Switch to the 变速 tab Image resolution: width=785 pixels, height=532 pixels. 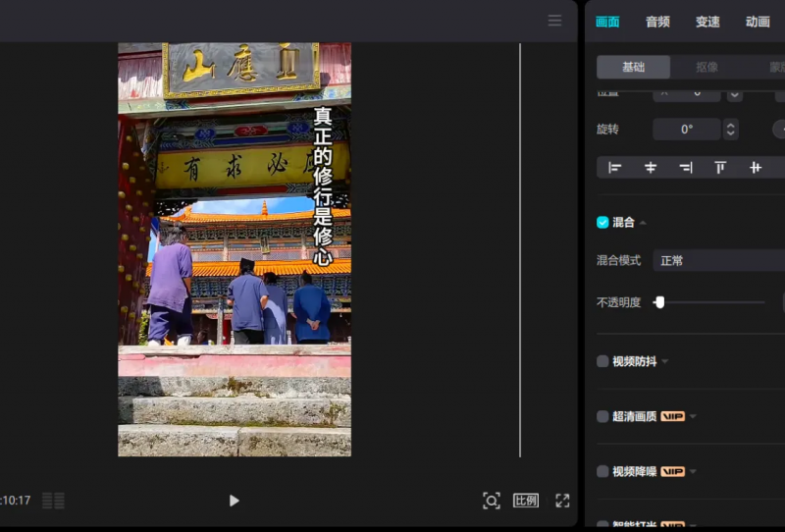[x=707, y=22]
